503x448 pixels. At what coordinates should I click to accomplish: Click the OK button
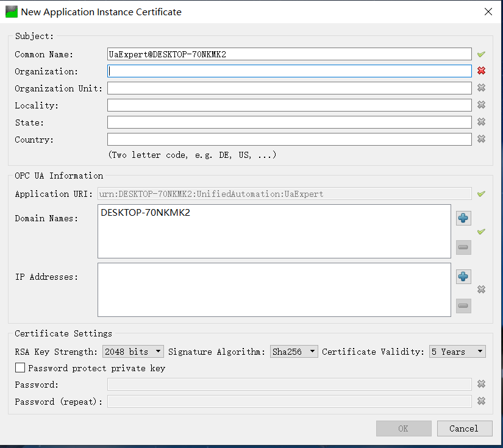(x=404, y=428)
